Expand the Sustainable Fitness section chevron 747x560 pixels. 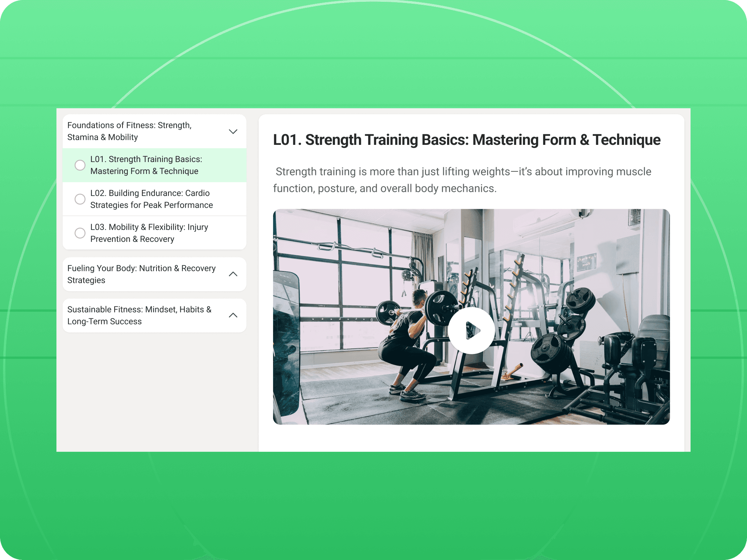click(233, 315)
